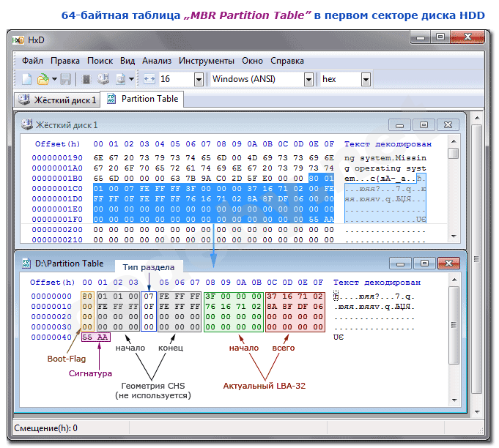Open the Файл menu
The height and width of the screenshot is (448, 499).
point(32,61)
